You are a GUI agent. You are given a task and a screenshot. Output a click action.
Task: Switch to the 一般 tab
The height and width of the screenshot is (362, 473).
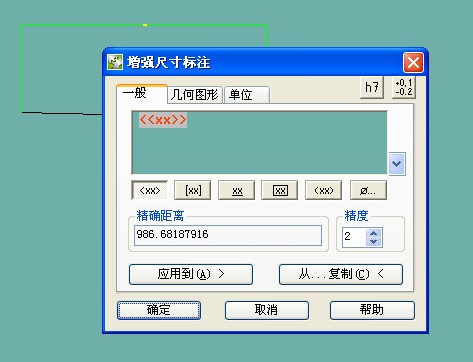[142, 94]
